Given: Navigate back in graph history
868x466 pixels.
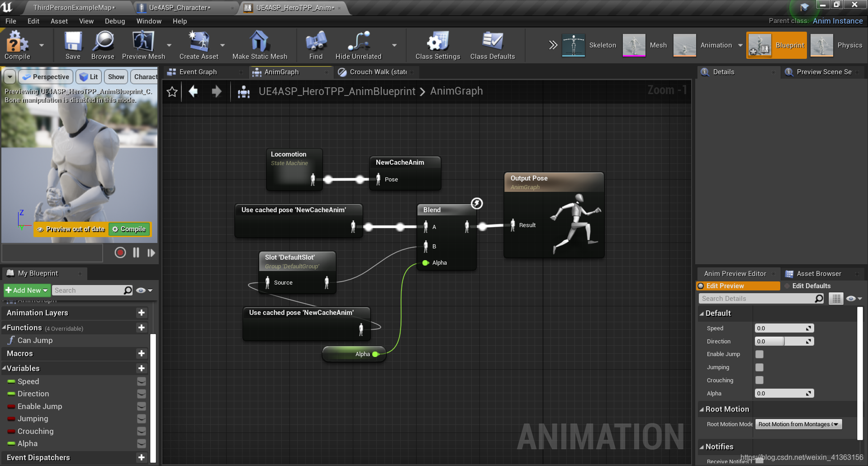Looking at the screenshot, I should 193,91.
